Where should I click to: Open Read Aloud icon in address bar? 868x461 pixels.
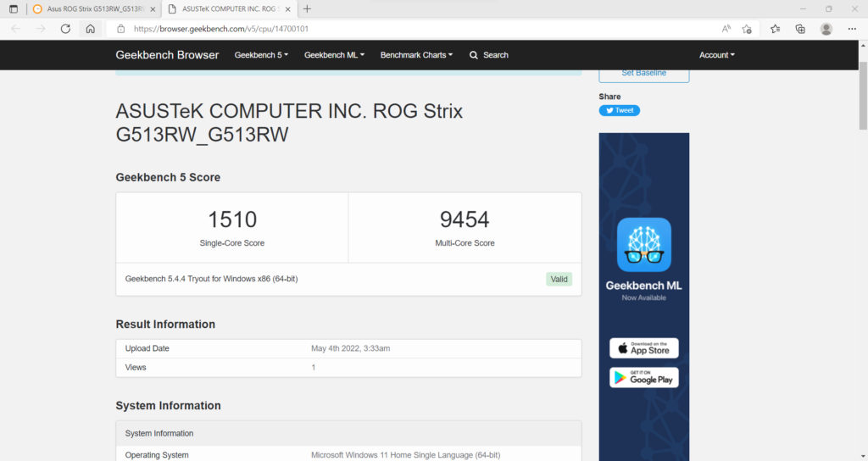(x=726, y=29)
